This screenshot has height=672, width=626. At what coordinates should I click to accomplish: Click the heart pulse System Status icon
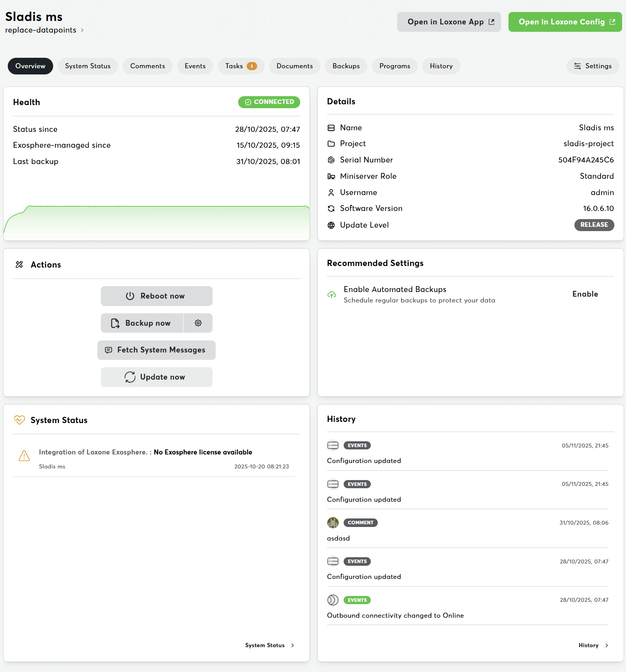[19, 420]
